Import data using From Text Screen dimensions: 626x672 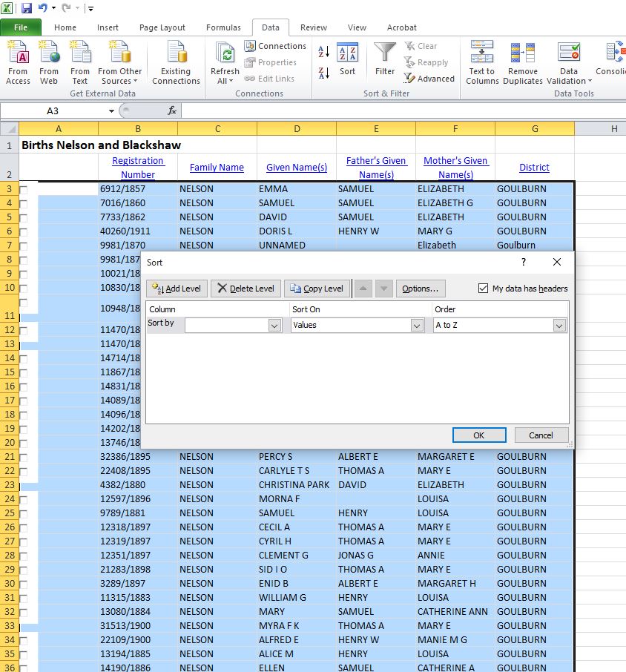point(79,59)
